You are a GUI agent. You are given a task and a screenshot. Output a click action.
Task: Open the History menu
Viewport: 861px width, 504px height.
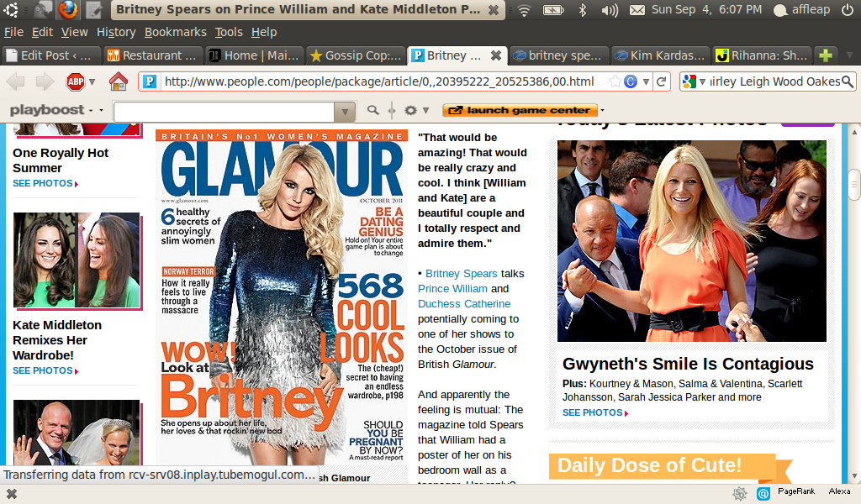point(116,33)
